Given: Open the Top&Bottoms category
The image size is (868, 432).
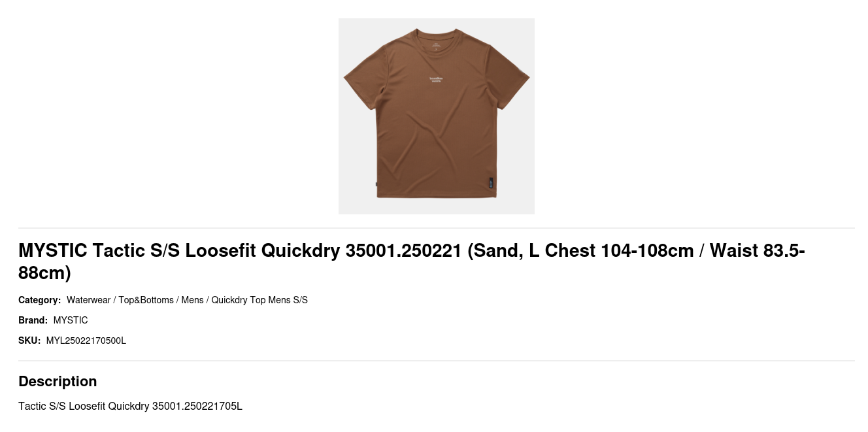Looking at the screenshot, I should (146, 300).
